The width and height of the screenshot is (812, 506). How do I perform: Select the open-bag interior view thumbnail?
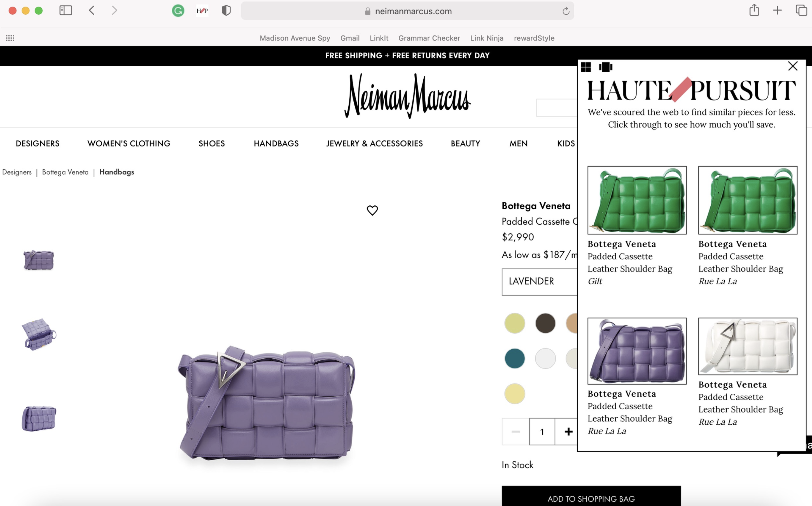coord(39,334)
